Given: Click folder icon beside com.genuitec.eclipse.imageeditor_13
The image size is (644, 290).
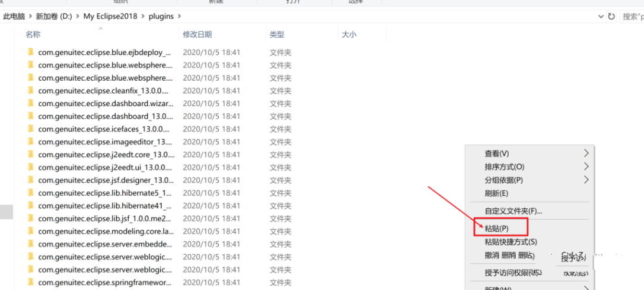Looking at the screenshot, I should click(x=30, y=141).
